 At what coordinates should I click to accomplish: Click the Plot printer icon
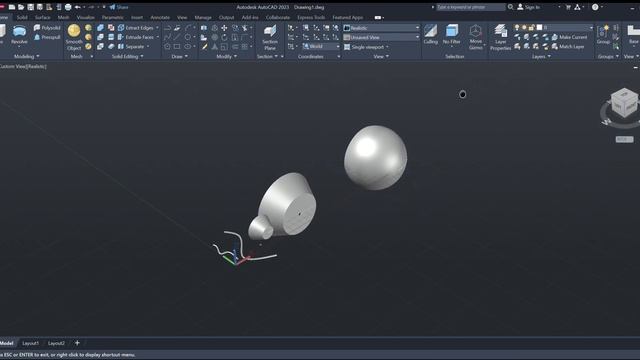pyautogui.click(x=68, y=7)
